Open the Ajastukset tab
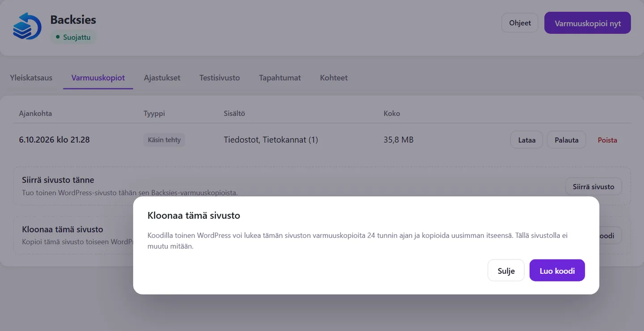644x331 pixels. tap(162, 78)
